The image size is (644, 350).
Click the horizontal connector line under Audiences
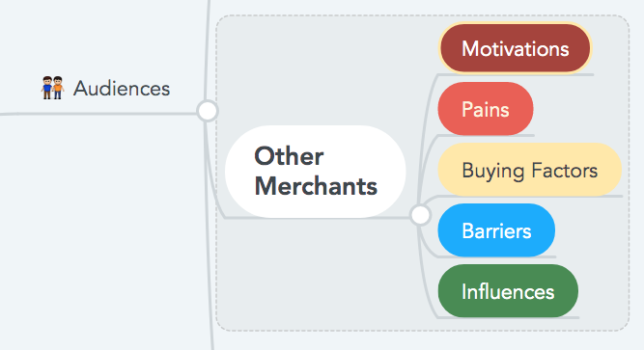click(98, 114)
